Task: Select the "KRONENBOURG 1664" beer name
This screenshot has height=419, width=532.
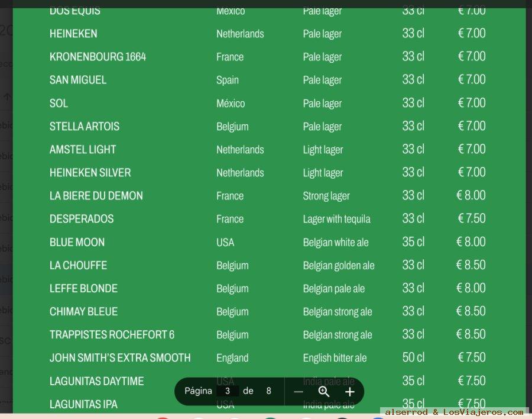Action: click(98, 57)
